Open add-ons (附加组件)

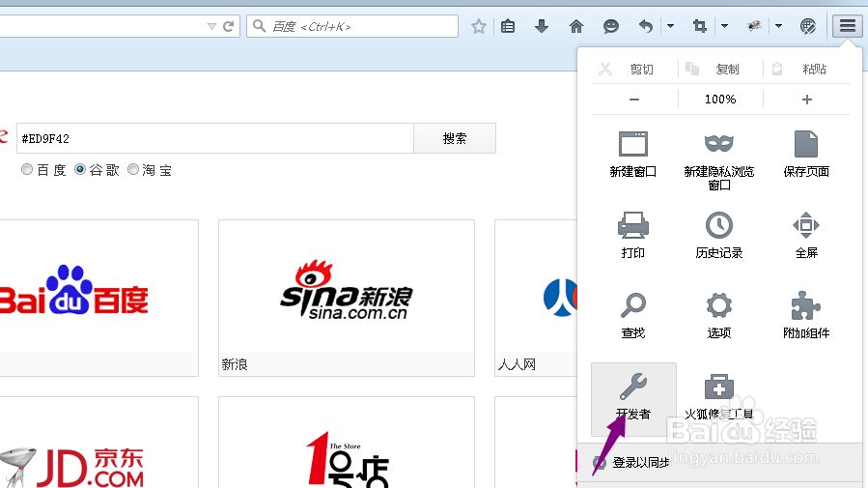[806, 315]
